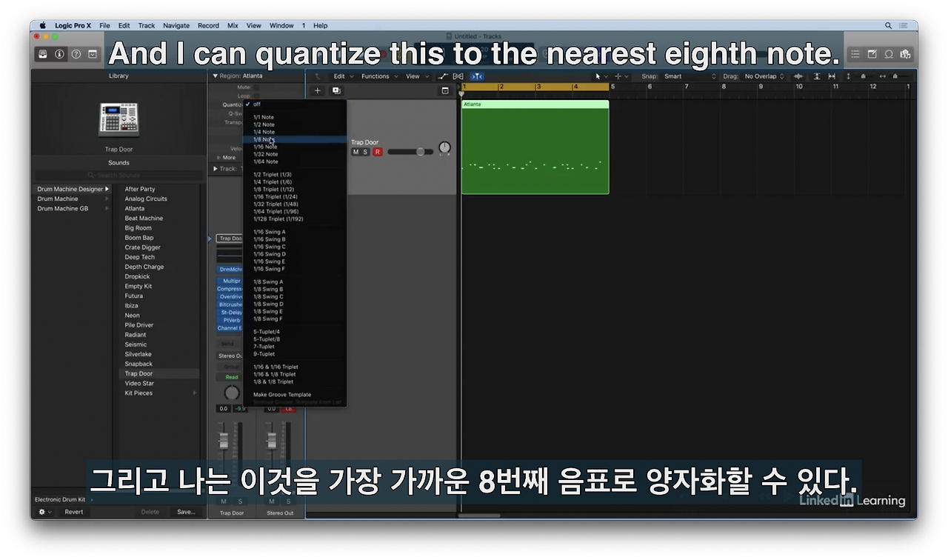
Task: Adjust Trap Door channel strip fader
Action: pos(224,441)
